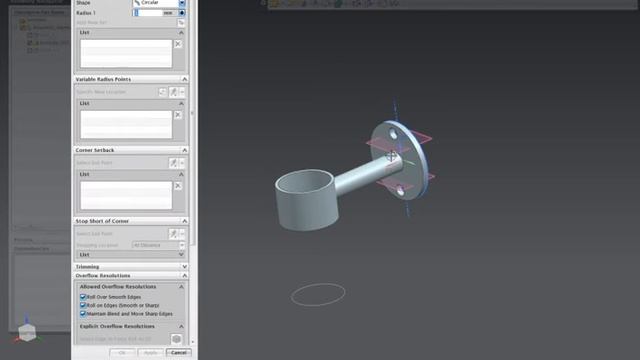
Task: Click the Variable Radius Points section header
Action: pos(131,79)
